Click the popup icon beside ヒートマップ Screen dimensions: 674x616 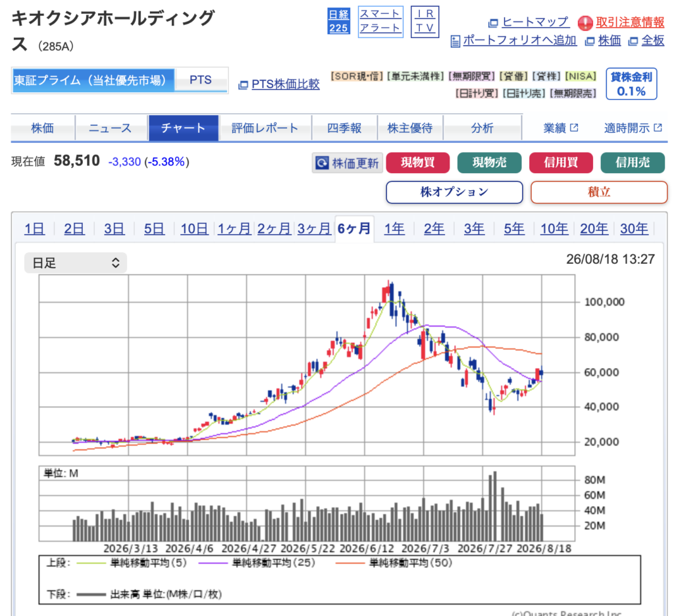point(493,23)
